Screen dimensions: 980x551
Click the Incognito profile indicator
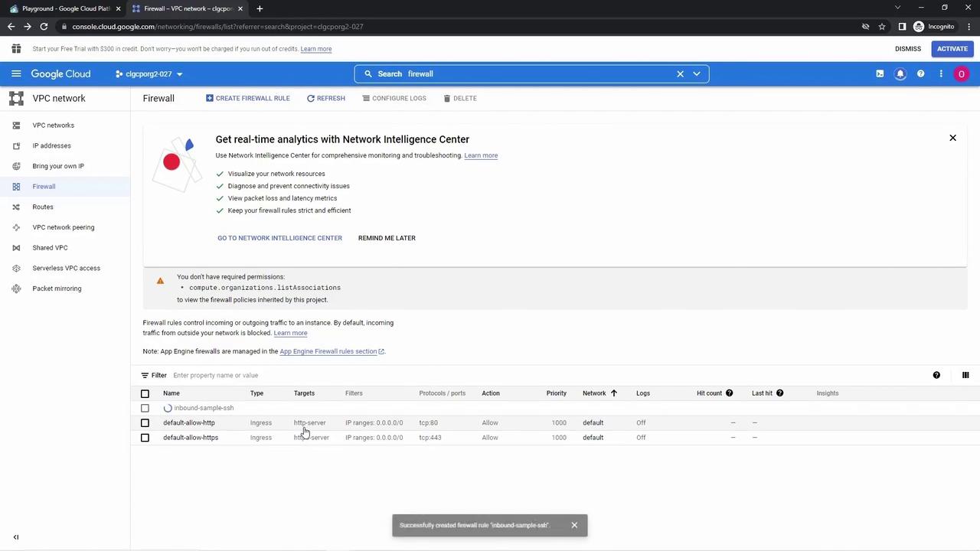click(933, 27)
